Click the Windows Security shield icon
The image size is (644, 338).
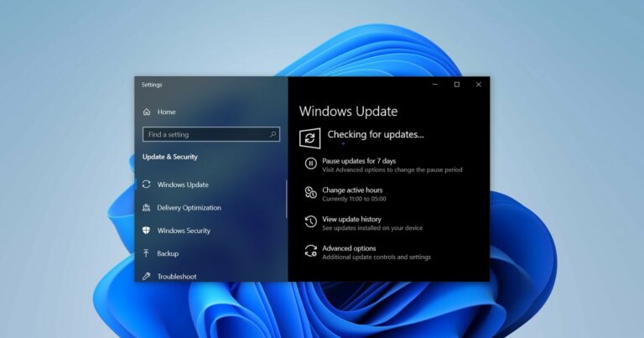point(146,231)
